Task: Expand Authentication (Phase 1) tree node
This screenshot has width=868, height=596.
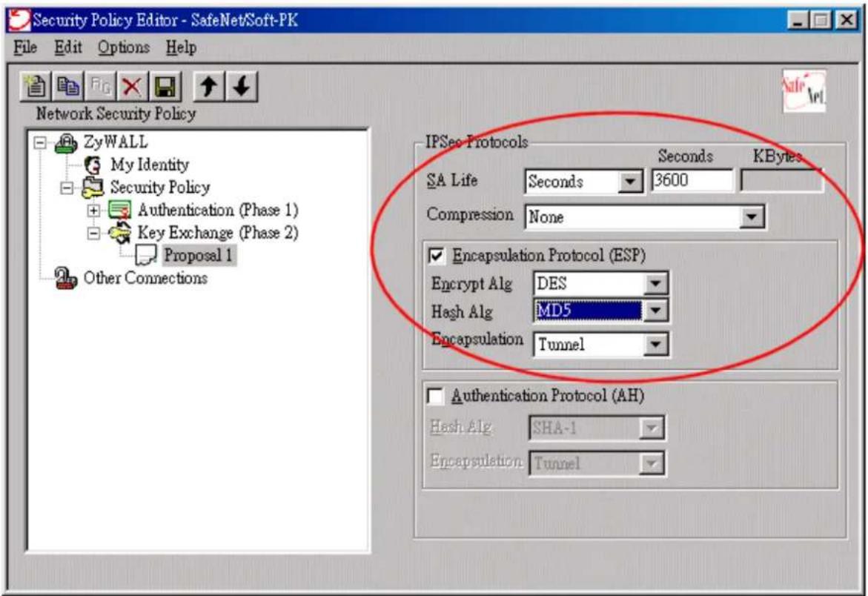Action: click(x=93, y=211)
